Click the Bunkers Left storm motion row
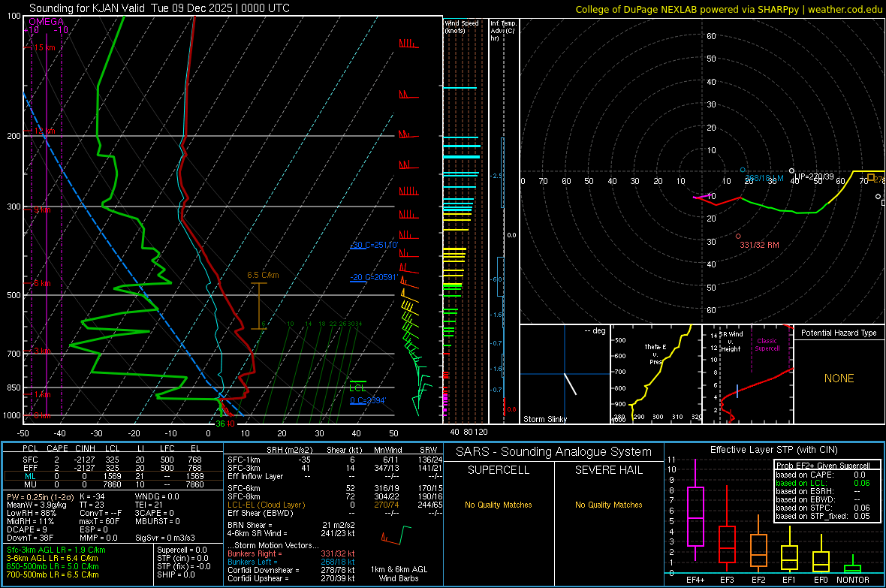The width and height of the screenshot is (886, 588). tap(291, 562)
